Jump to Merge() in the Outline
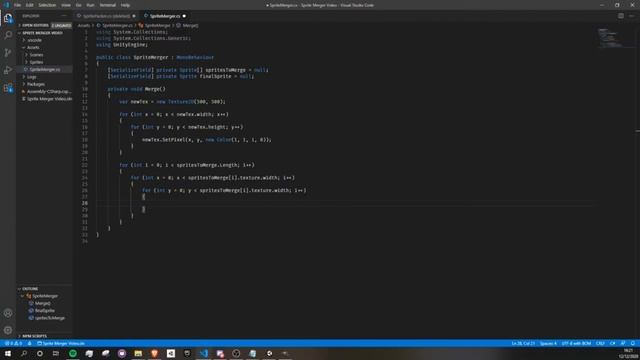Viewport: 640px width, 360px height. point(42,303)
